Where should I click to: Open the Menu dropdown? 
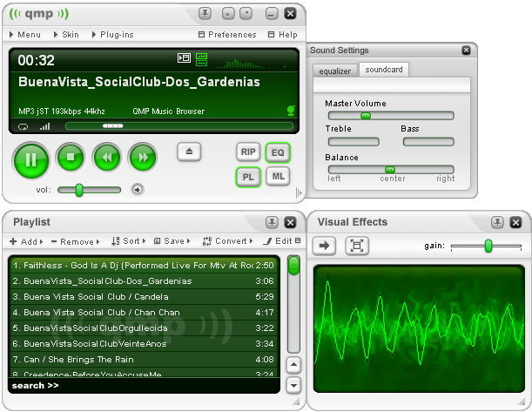pos(25,35)
